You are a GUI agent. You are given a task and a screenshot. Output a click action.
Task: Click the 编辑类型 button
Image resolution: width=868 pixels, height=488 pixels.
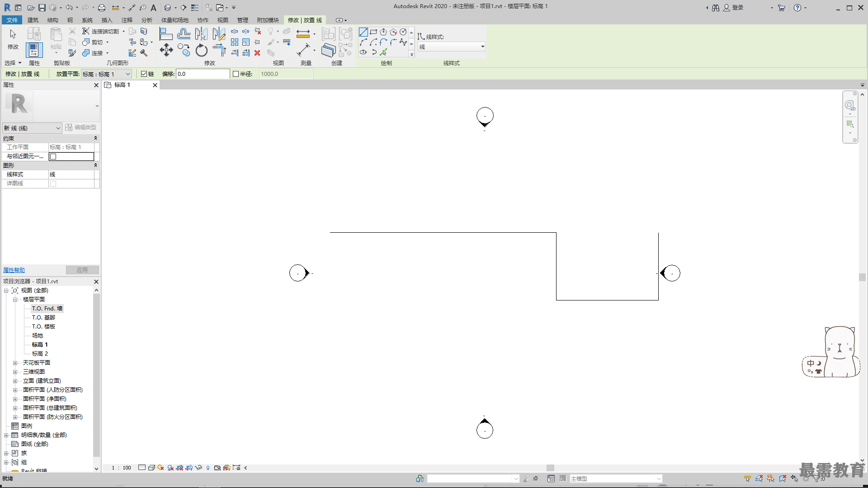81,127
